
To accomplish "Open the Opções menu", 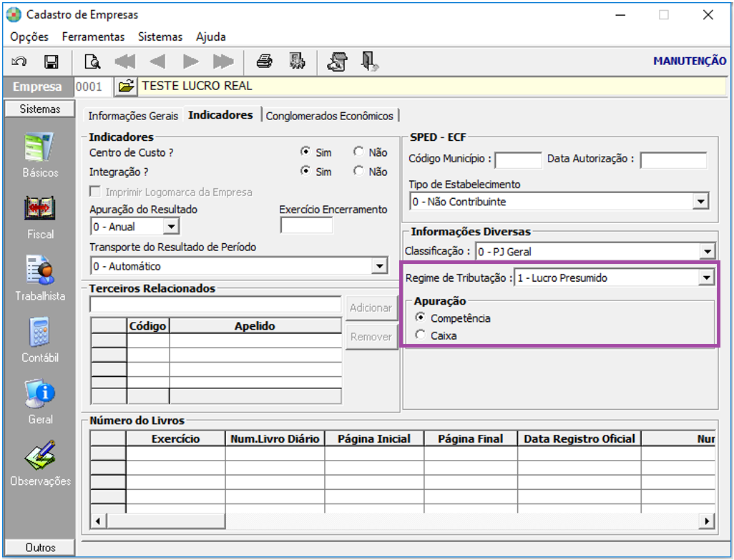I will (29, 36).
